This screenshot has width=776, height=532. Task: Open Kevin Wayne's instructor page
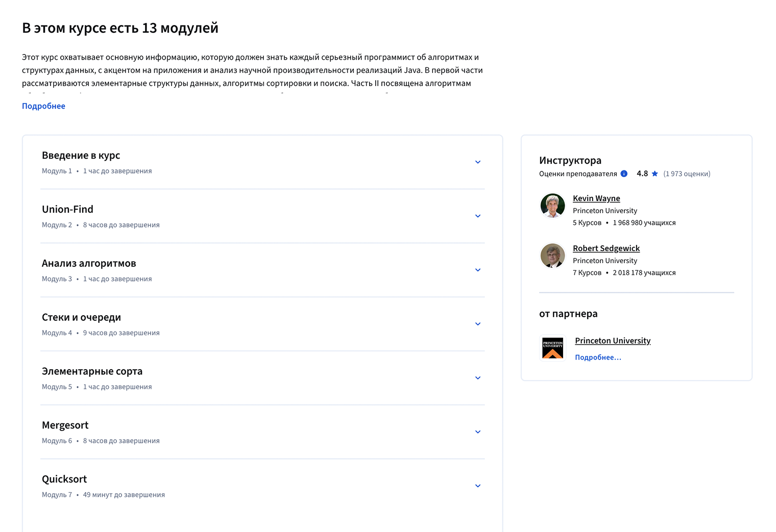point(596,198)
